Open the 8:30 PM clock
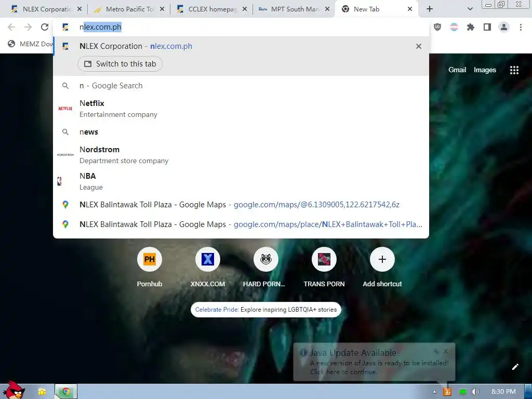The height and width of the screenshot is (399, 532). coord(503,392)
